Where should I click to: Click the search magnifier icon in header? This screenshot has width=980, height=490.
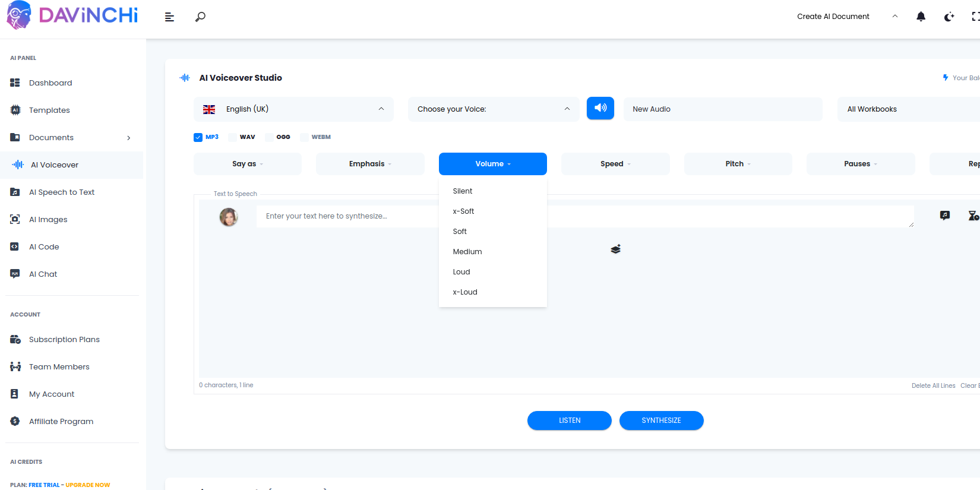(x=200, y=17)
